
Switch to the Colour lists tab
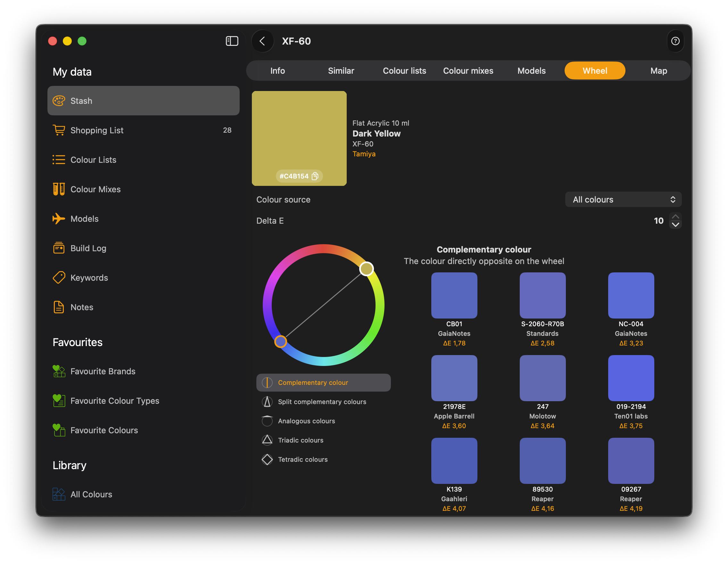404,71
